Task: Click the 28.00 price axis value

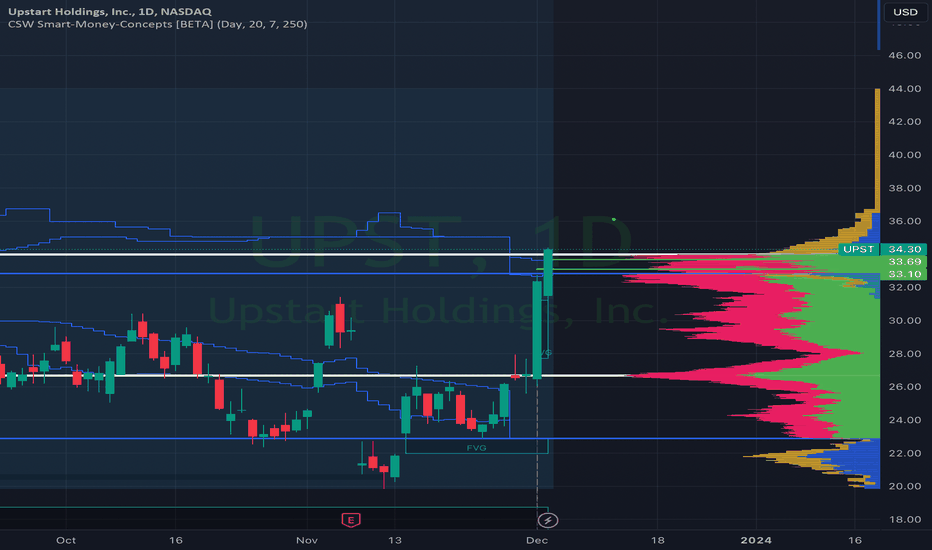Action: click(x=904, y=354)
